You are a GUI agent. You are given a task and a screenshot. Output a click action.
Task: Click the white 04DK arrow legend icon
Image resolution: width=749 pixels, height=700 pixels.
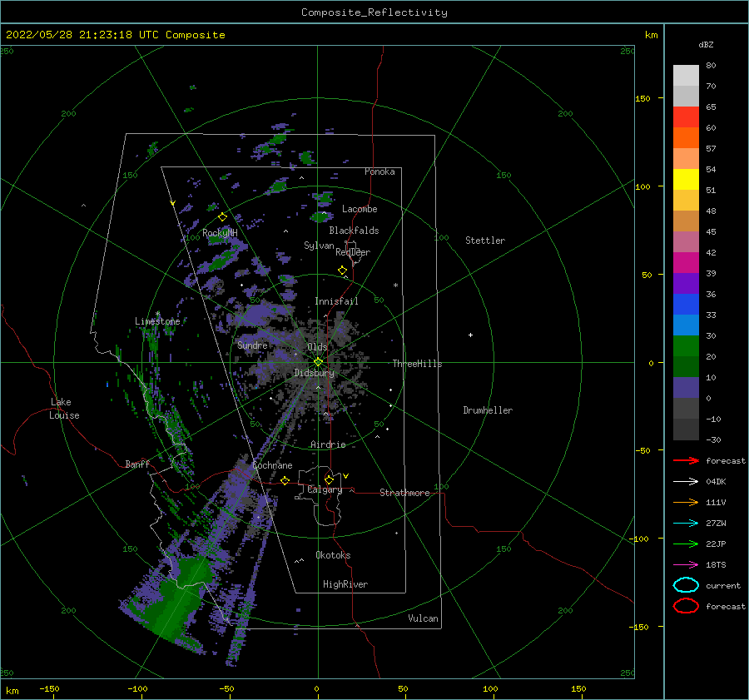[x=686, y=482]
